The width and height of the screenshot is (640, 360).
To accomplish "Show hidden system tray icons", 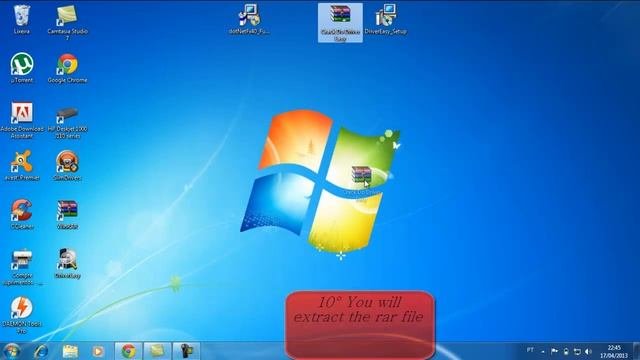I will click(x=543, y=351).
